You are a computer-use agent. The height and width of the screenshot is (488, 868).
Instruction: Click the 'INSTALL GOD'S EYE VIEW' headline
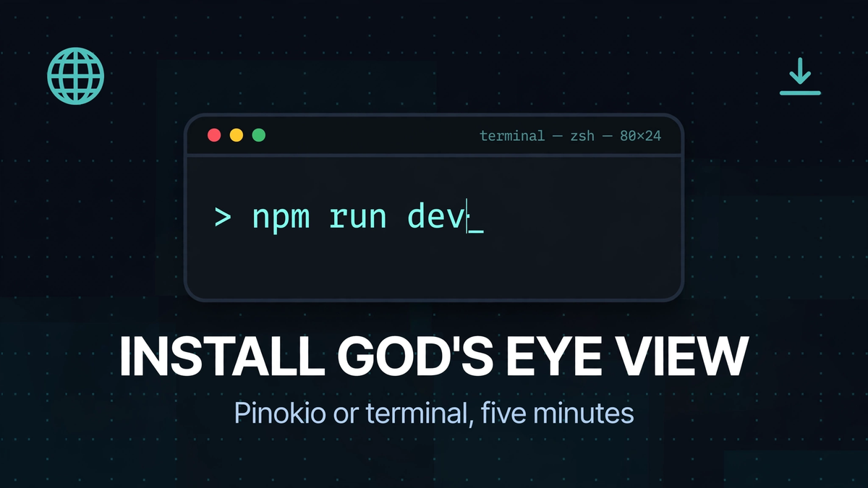[433, 356]
